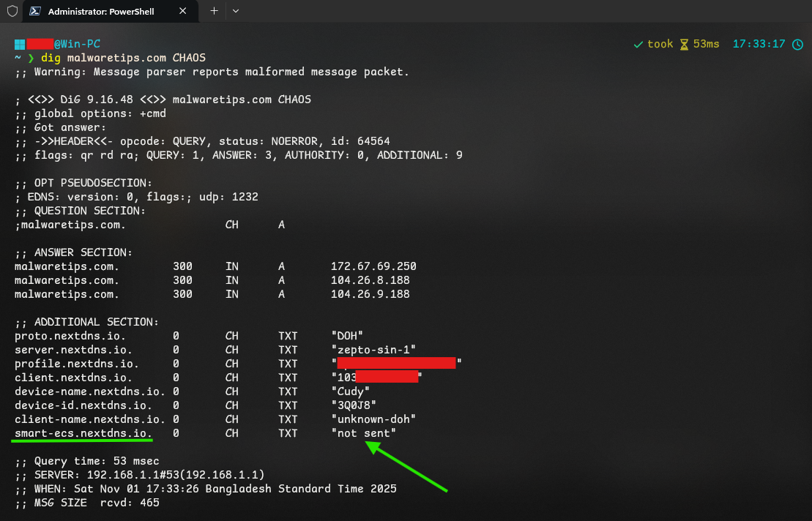
Task: Click the malformed message packet warning line
Action: click(212, 72)
